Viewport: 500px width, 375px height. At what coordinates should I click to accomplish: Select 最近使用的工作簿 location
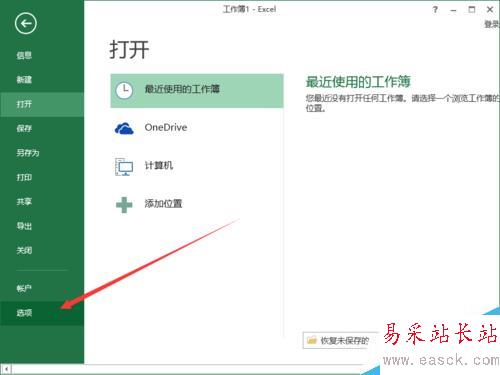pos(197,91)
